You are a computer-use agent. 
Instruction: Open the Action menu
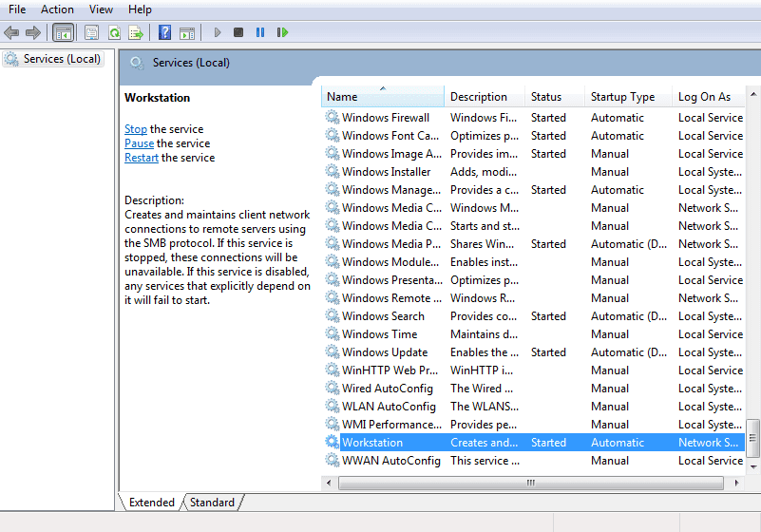pyautogui.click(x=57, y=9)
